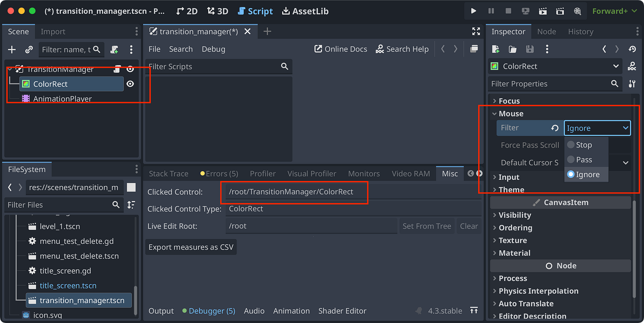Select the Pass mouse filter option
Screen dimensions: 644x323
[x=583, y=160]
